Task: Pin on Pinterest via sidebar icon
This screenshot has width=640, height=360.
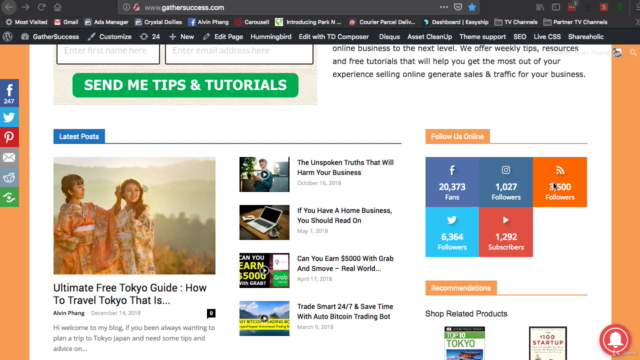Action: coord(9,137)
